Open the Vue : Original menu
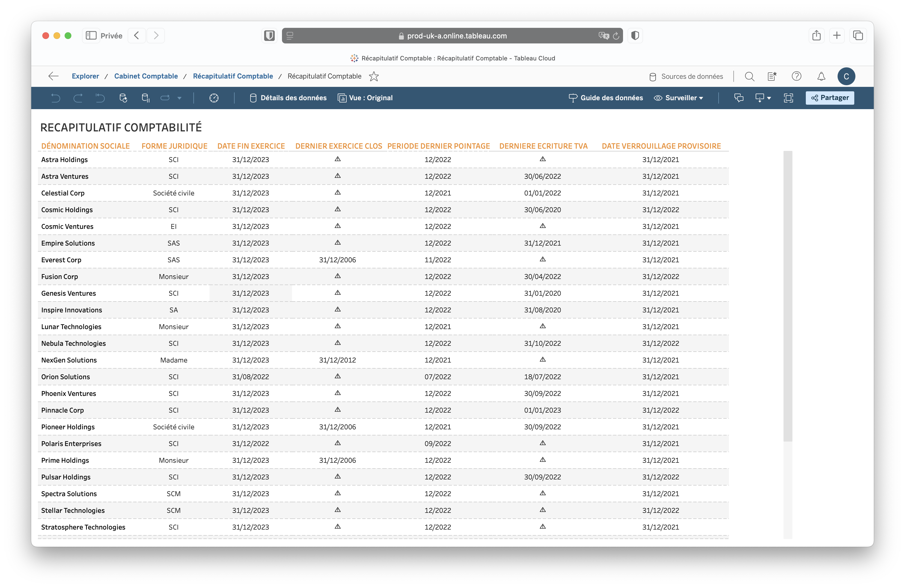905x588 pixels. 365,98
